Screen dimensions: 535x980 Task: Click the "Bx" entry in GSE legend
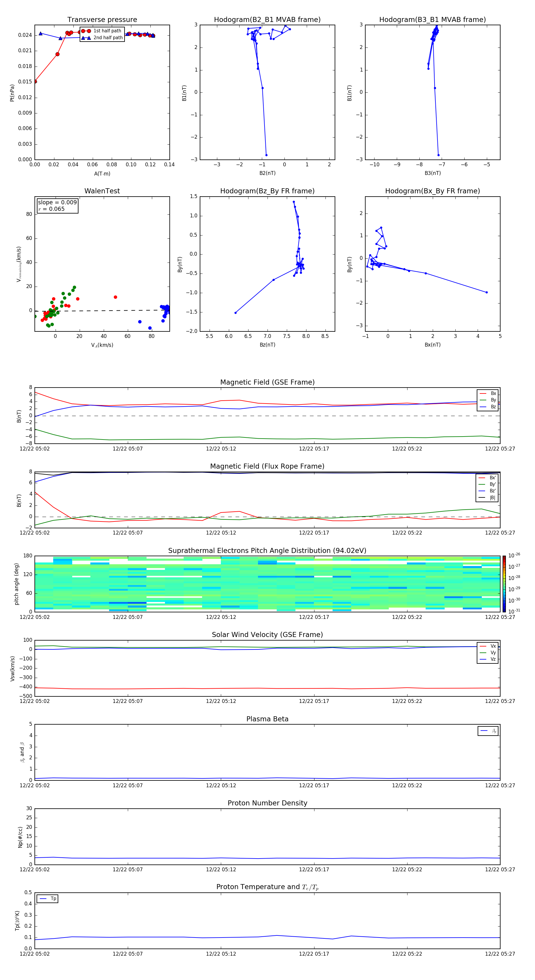(488, 393)
